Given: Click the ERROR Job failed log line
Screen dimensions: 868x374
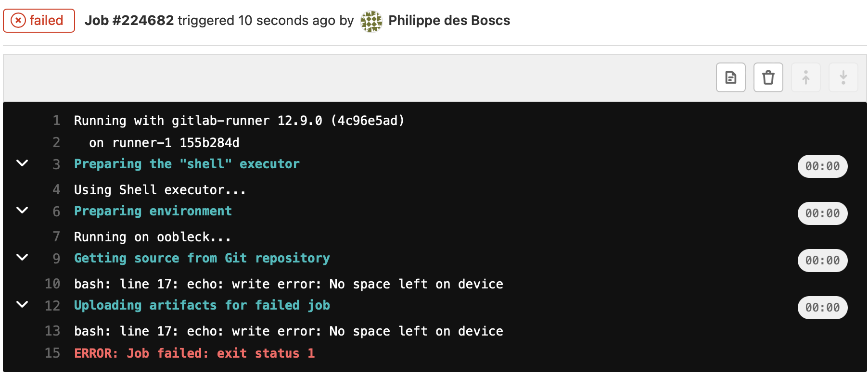Looking at the screenshot, I should [x=194, y=353].
